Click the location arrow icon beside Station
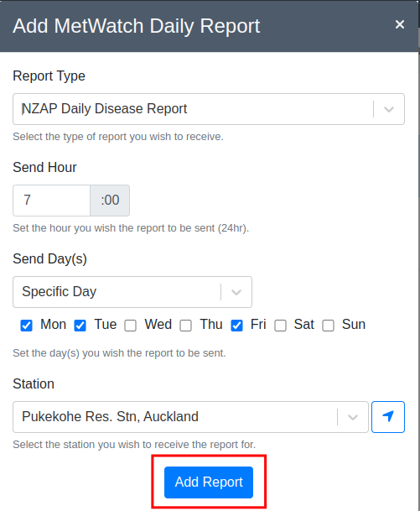 coord(388,417)
